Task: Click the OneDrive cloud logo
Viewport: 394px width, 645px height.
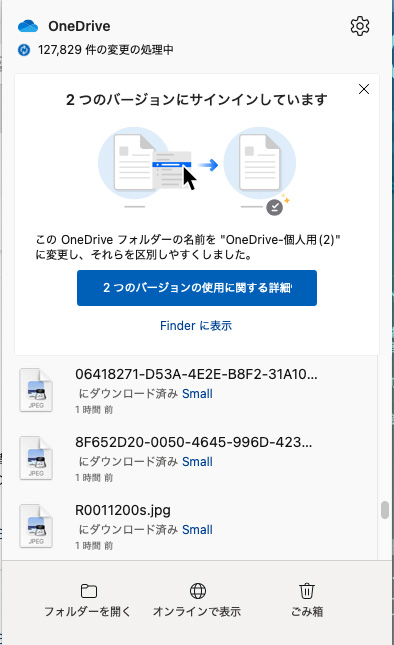Action: point(28,26)
